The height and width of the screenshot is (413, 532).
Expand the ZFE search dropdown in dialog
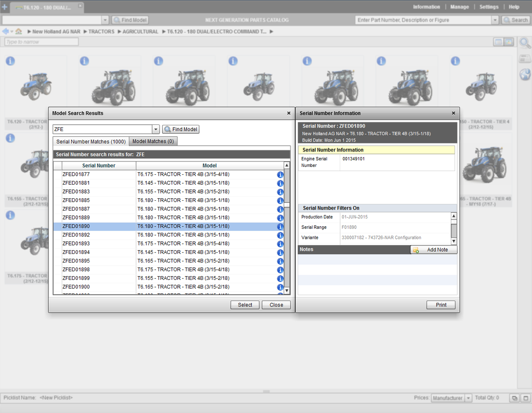(x=155, y=130)
